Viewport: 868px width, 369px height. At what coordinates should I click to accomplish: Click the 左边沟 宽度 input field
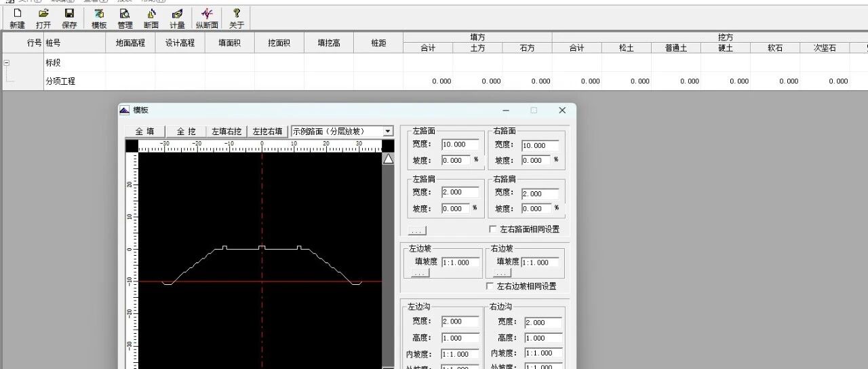460,322
